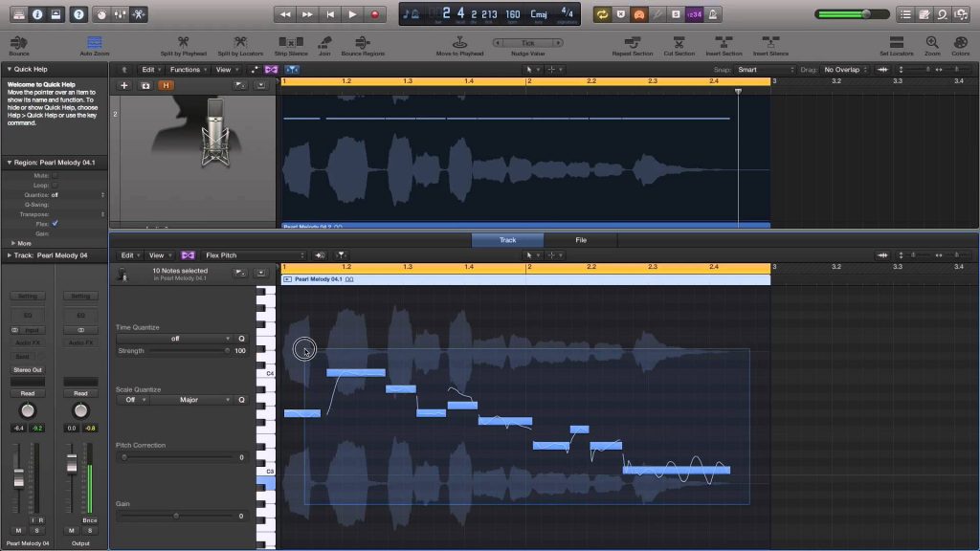
Task: Start playback with the Play button
Action: pyautogui.click(x=352, y=13)
